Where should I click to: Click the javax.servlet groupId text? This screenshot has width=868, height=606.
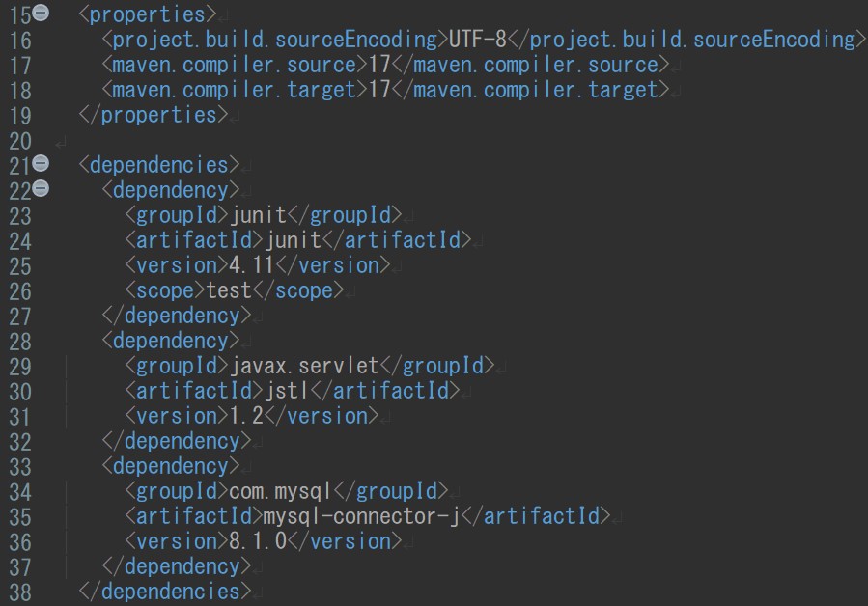coord(304,366)
